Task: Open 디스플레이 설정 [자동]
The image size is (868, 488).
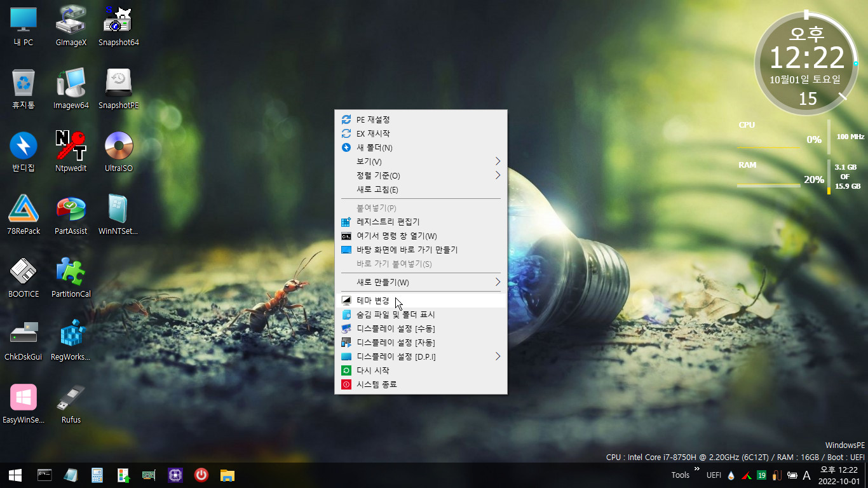Action: pyautogui.click(x=421, y=342)
